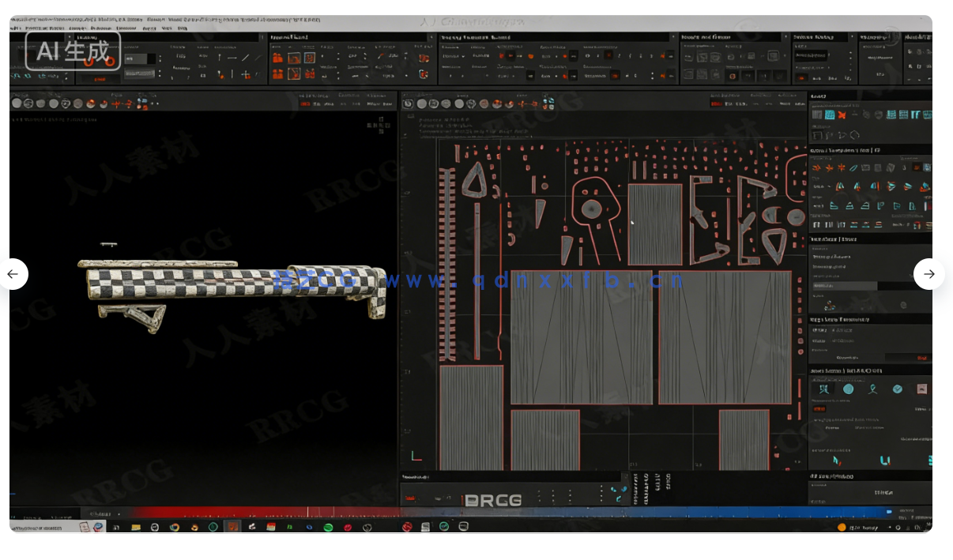Click the teal U-shaped icon at panel bottom

point(885,460)
